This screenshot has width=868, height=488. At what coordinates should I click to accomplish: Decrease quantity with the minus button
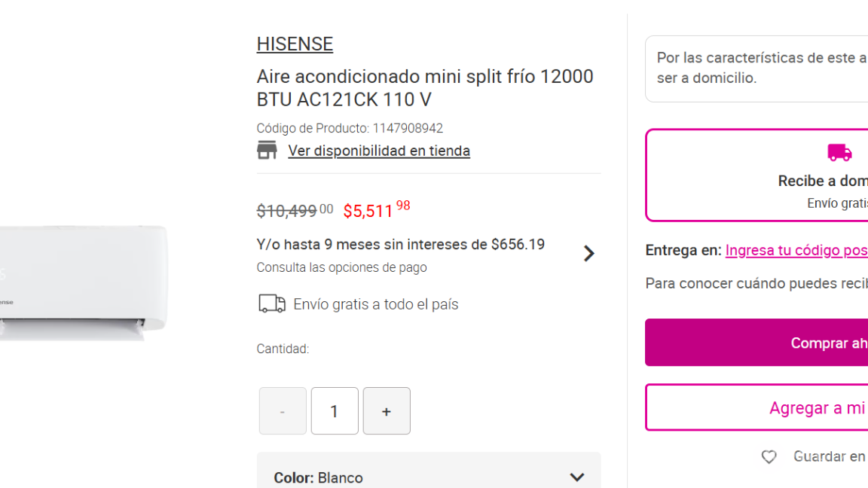283,410
